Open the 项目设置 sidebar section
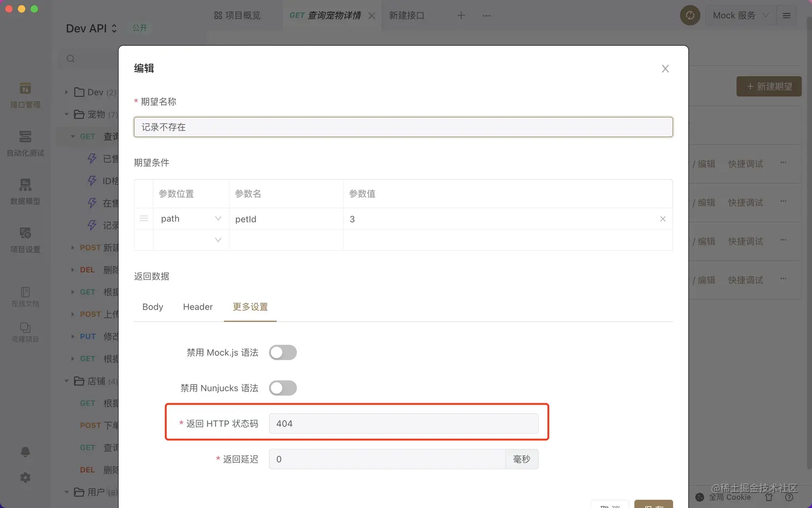 25,240
